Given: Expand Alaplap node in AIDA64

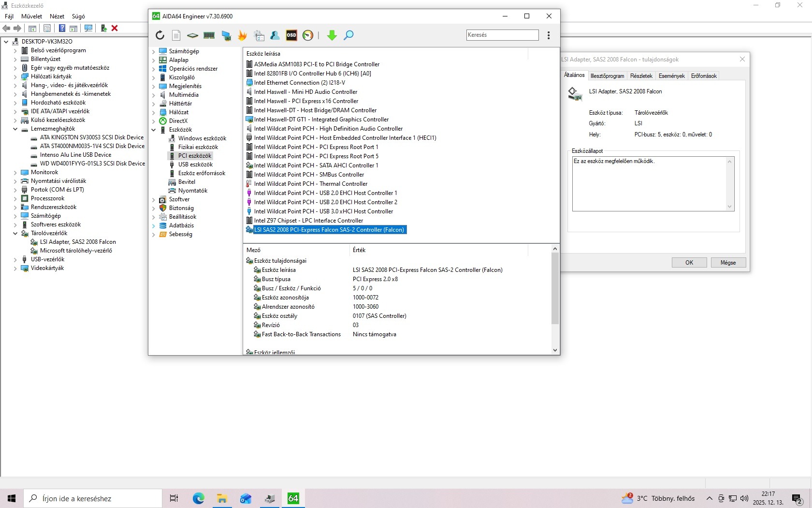Looking at the screenshot, I should 154,60.
